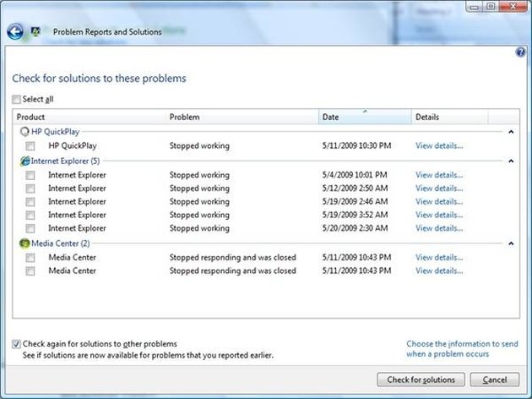Select the HP QuickPlay group heading text
Viewport: 532px width, 399px height.
point(55,132)
